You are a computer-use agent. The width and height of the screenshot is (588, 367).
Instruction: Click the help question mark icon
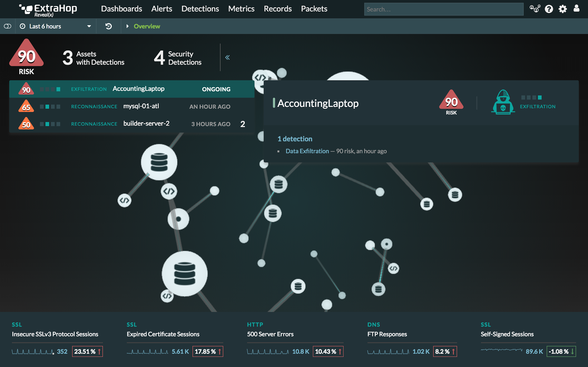click(549, 9)
